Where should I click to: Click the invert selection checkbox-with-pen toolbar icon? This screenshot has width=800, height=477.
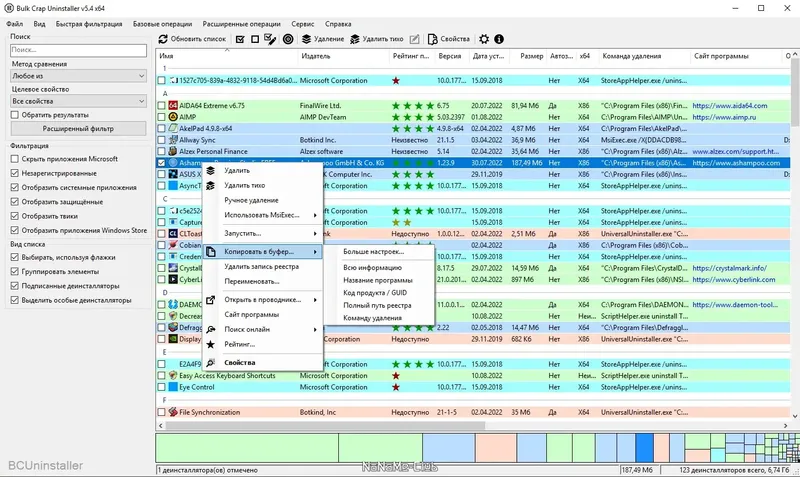(x=270, y=39)
